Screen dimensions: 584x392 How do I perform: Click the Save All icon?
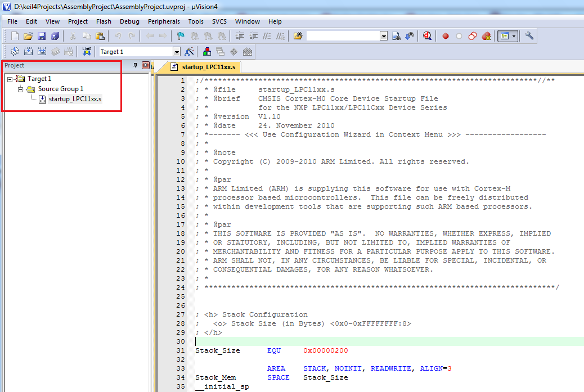(55, 36)
